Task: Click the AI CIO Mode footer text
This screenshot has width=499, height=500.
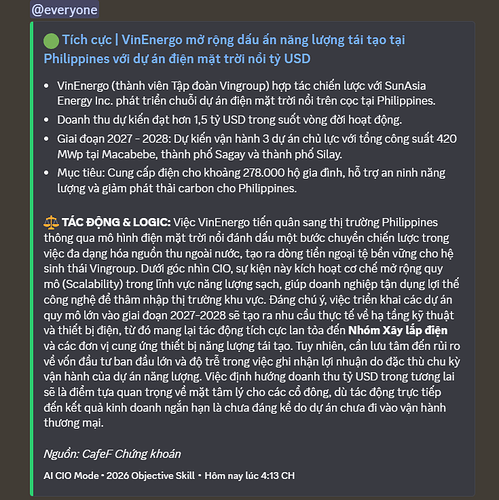Action: [x=71, y=476]
